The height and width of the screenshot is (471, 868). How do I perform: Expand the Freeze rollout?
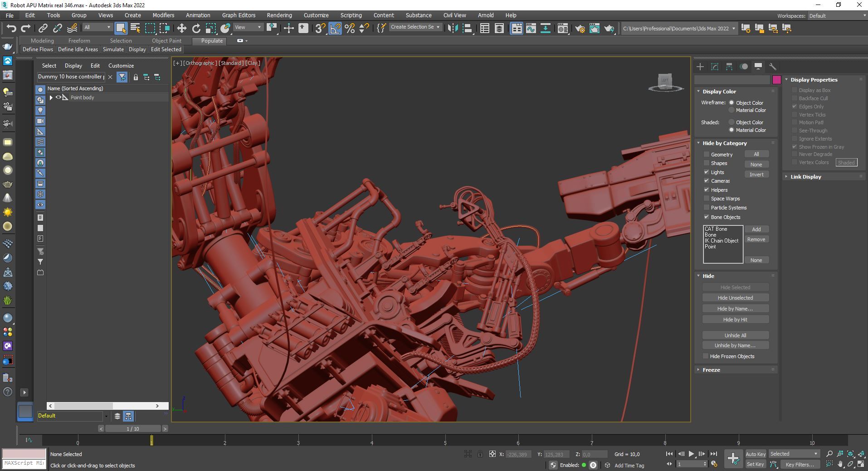click(711, 370)
